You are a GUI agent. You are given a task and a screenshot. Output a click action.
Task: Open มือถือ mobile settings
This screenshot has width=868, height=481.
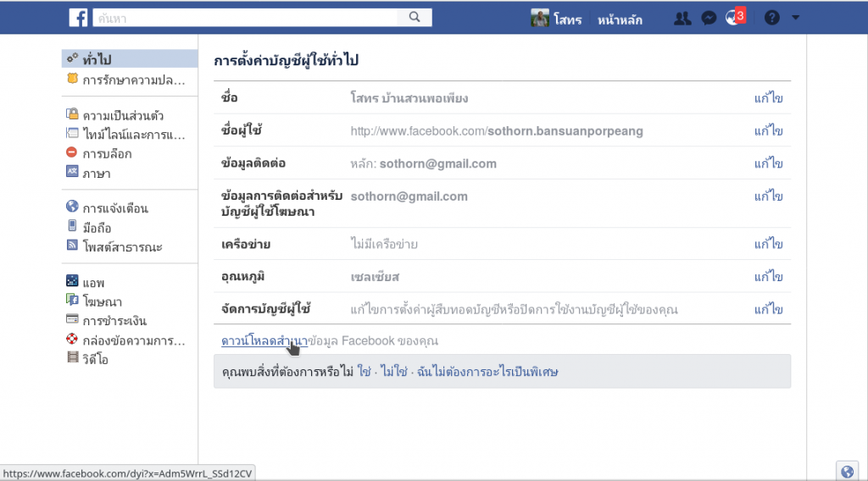[x=97, y=228]
